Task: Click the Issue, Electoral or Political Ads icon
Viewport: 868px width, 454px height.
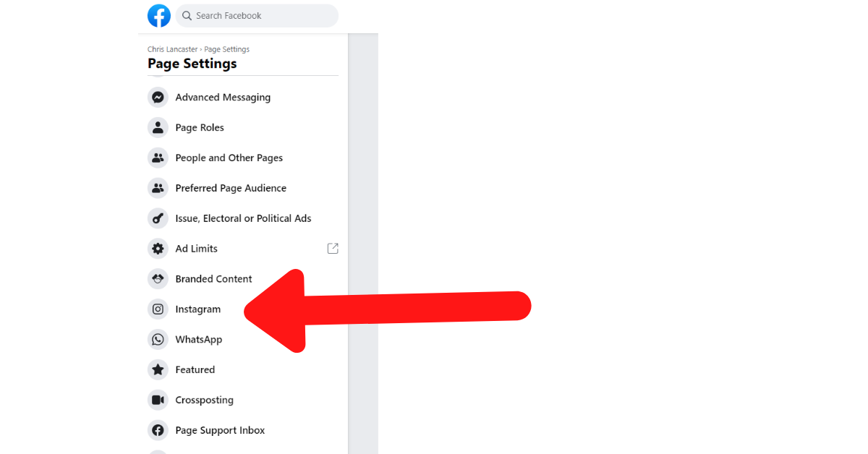Action: pos(158,218)
